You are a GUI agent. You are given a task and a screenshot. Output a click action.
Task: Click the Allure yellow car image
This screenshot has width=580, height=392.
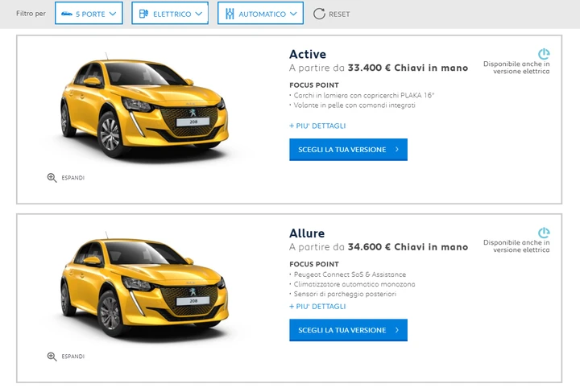[x=143, y=285]
